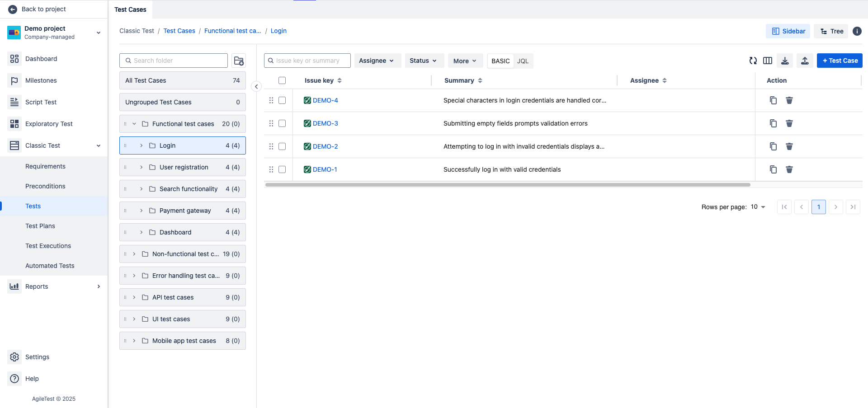
Task: Open the Rows per page dropdown
Action: [x=758, y=207]
